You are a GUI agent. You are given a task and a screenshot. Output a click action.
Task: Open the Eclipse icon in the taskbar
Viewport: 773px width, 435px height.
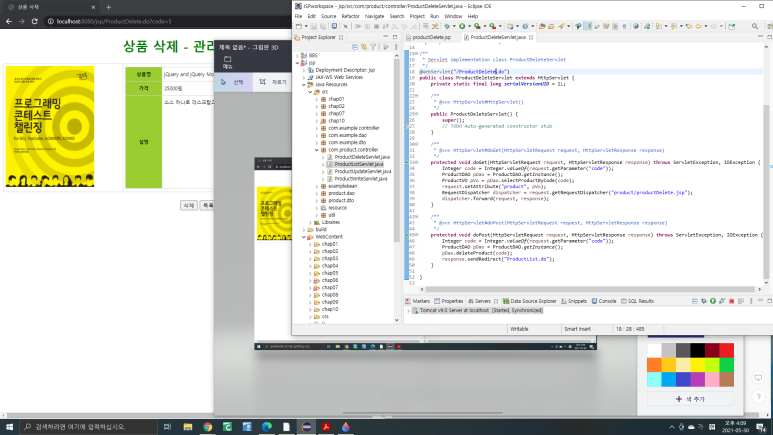point(306,427)
